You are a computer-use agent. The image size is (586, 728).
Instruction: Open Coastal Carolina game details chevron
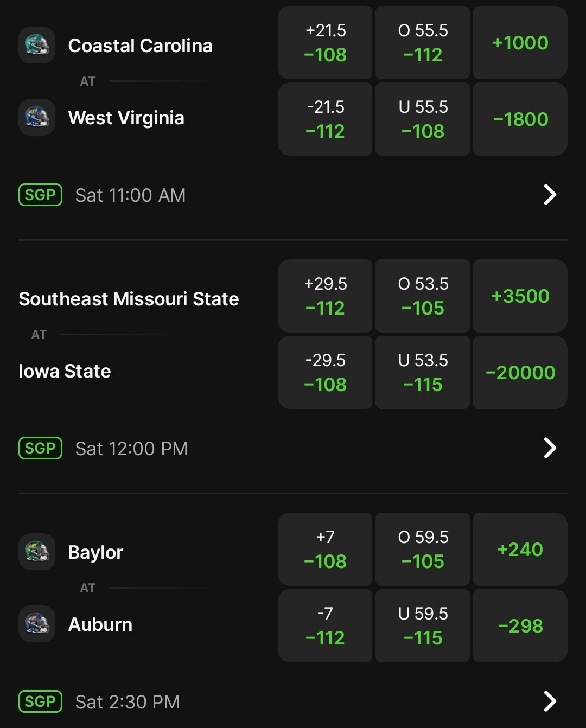click(x=550, y=195)
